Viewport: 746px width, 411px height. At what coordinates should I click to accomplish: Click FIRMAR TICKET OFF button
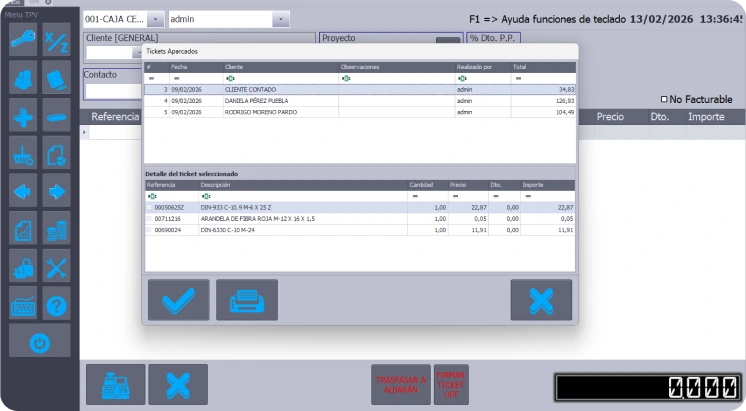pyautogui.click(x=451, y=384)
